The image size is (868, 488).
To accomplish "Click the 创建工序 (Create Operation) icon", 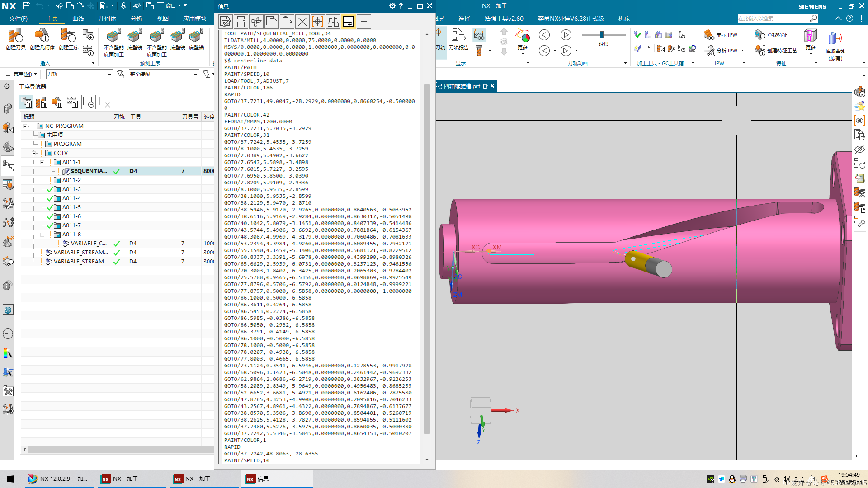I will pyautogui.click(x=69, y=39).
